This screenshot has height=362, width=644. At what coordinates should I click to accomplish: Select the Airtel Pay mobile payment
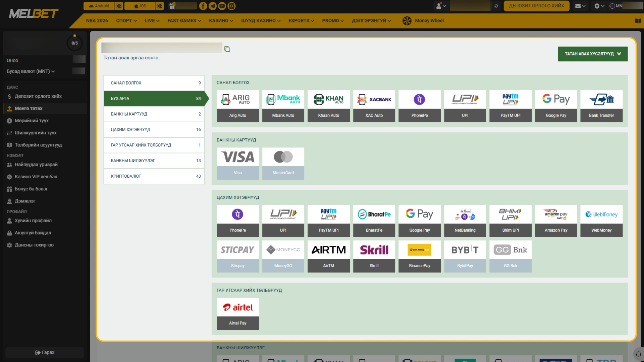tap(237, 314)
